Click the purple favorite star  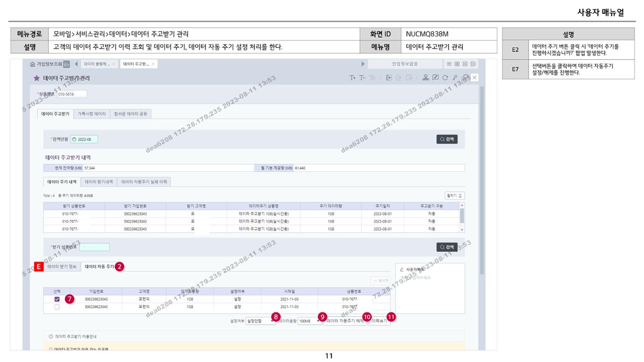[x=36, y=79]
